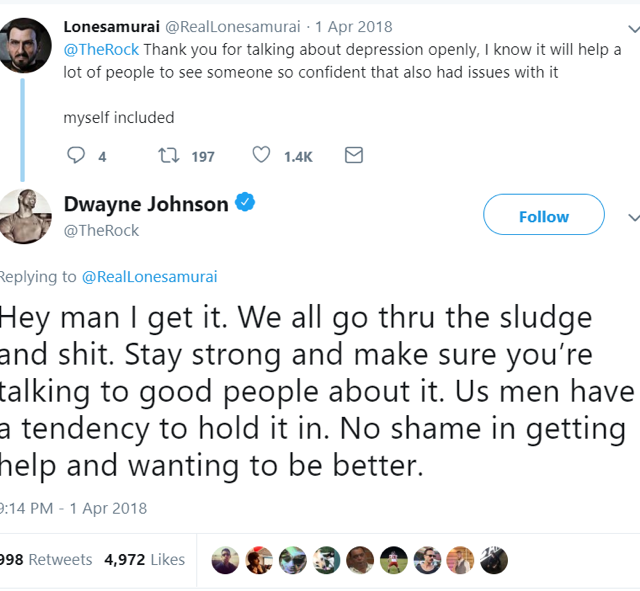Follow Dwayne Johnson
This screenshot has width=640, height=591.
click(543, 216)
